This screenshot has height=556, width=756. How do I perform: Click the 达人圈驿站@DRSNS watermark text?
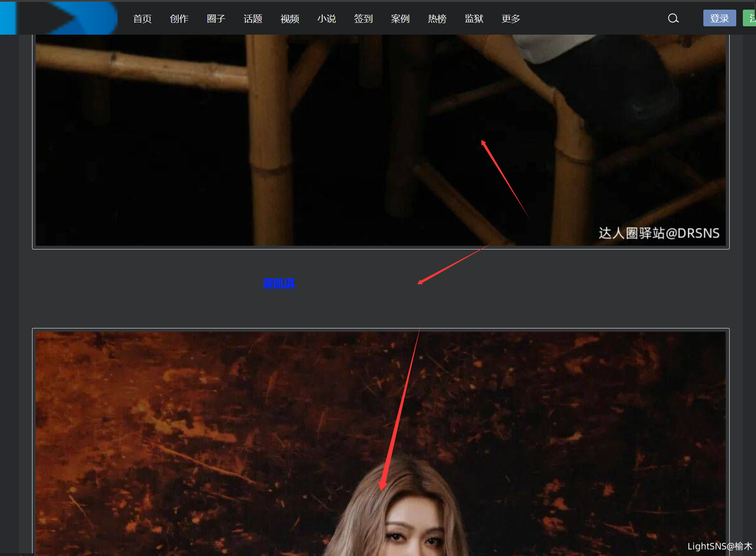click(x=659, y=233)
